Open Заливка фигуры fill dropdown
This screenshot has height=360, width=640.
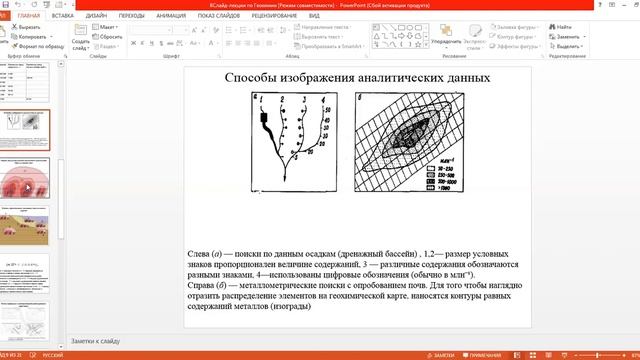click(x=515, y=27)
